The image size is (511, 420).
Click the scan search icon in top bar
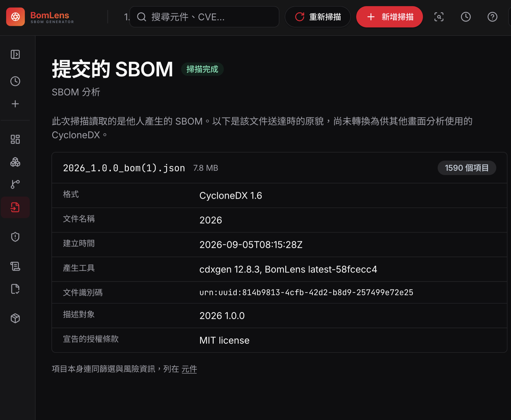[439, 17]
